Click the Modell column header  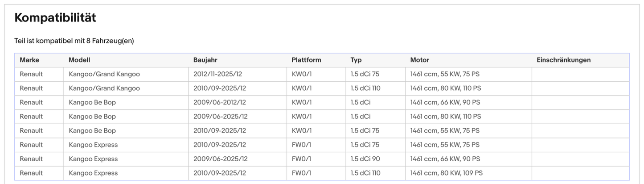[79, 60]
